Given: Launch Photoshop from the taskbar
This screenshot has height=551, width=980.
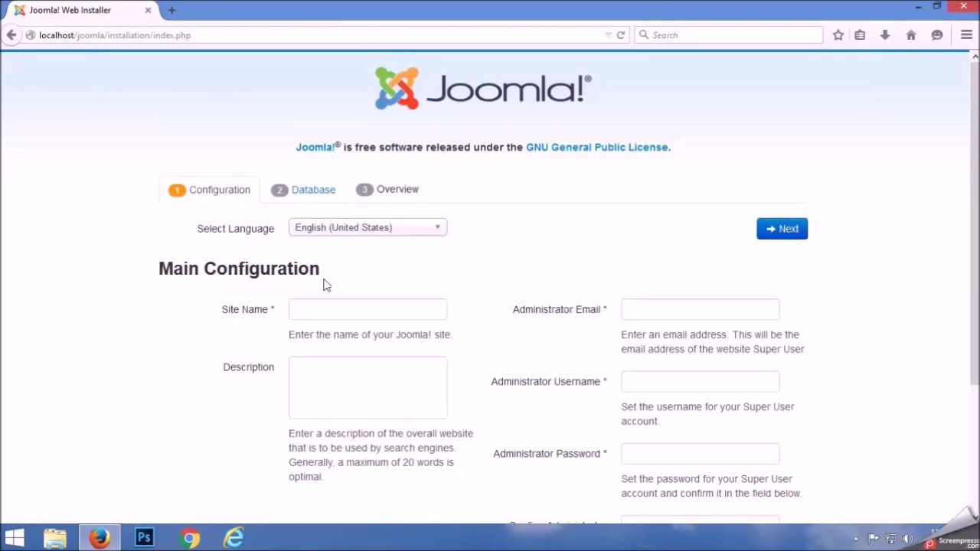Looking at the screenshot, I should [144, 537].
